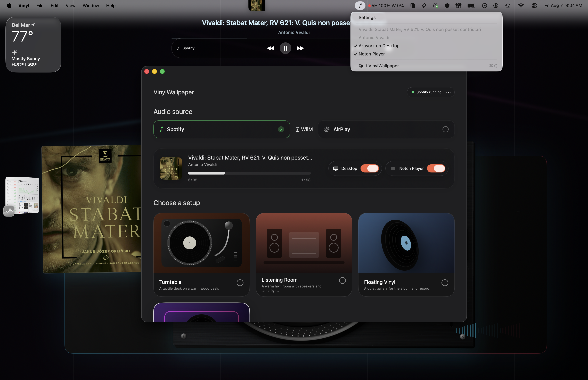
Task: Click the Desktop monitor icon
Action: tap(336, 169)
